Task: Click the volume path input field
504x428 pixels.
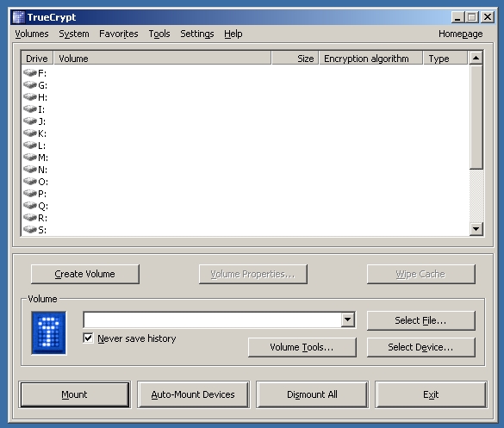Action: 212,319
